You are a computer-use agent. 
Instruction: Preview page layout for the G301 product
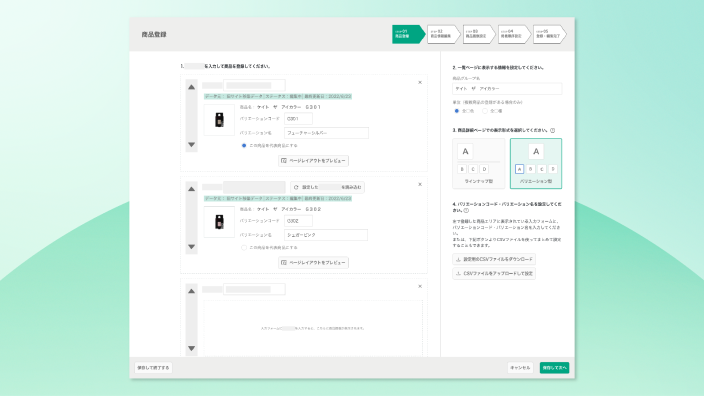point(313,161)
